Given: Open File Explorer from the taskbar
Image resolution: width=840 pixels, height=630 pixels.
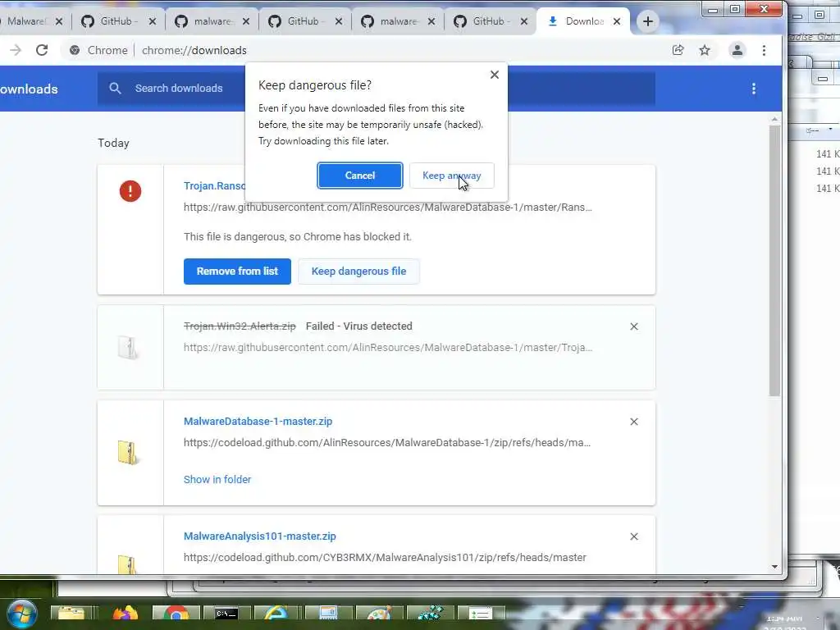Looking at the screenshot, I should [x=71, y=614].
